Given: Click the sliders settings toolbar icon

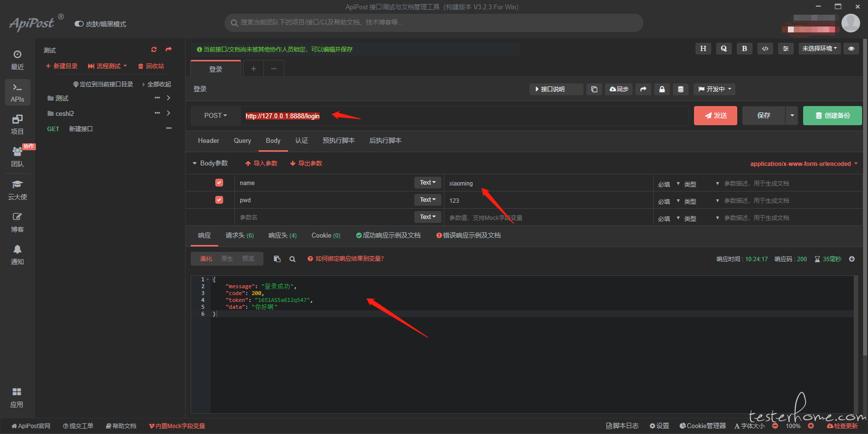Looking at the screenshot, I should click(786, 49).
